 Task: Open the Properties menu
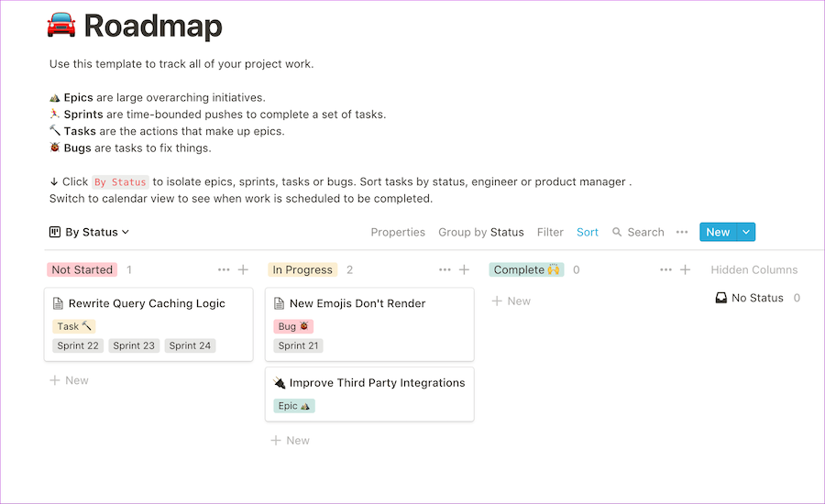tap(398, 232)
